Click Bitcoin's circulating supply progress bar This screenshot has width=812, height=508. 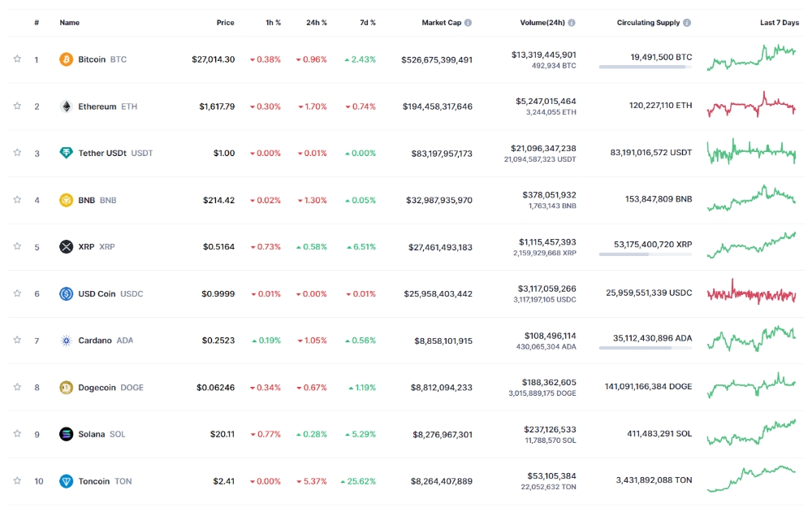point(646,67)
